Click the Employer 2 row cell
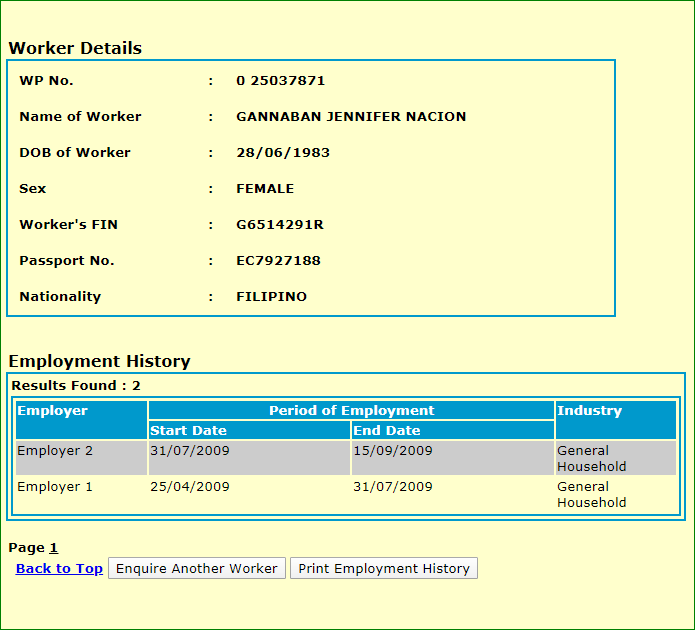This screenshot has height=630, width=695. 55,451
